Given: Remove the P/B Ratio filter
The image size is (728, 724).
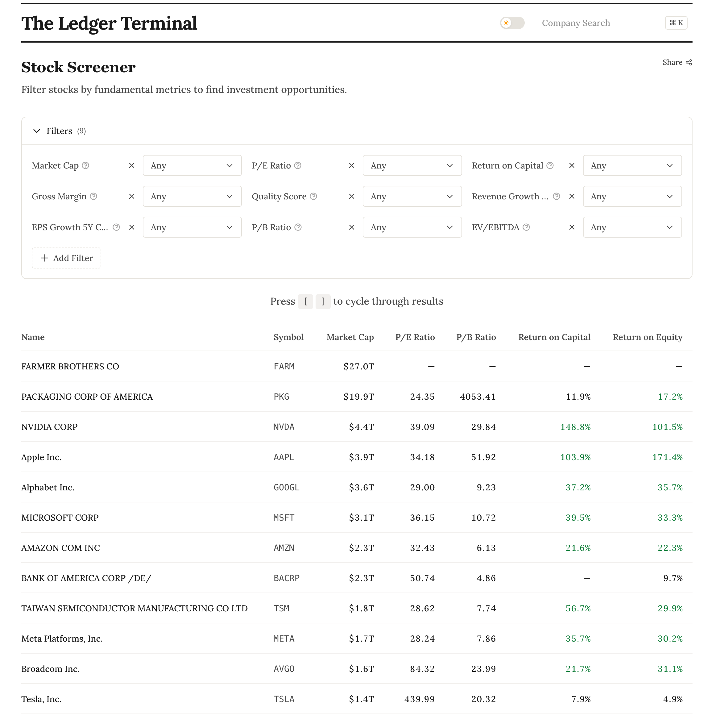Looking at the screenshot, I should click(352, 227).
